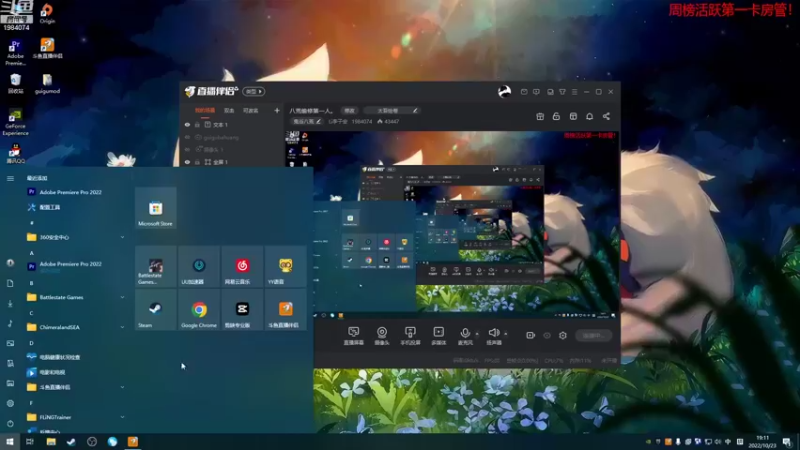Add a live screen capture source
The image size is (800, 450).
[354, 336]
